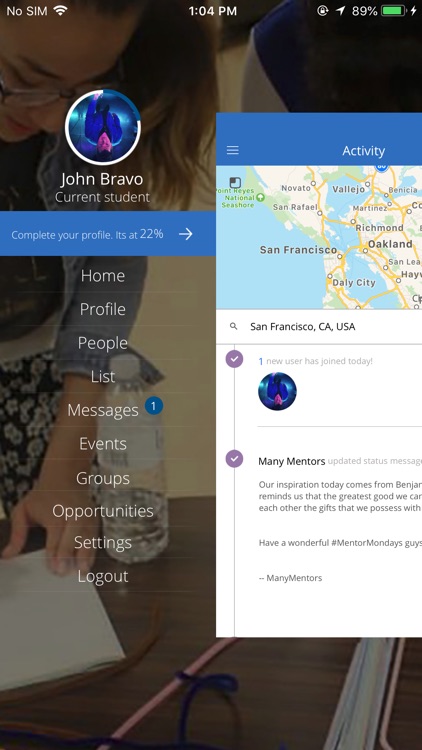Go to Groups in side menu
Screen dimensions: 422x750
click(x=103, y=478)
